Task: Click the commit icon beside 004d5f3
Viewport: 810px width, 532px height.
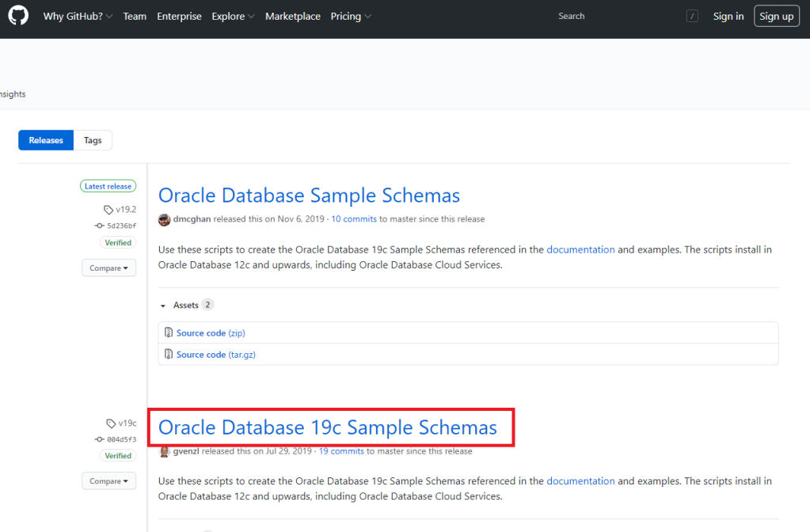Action: (100, 439)
